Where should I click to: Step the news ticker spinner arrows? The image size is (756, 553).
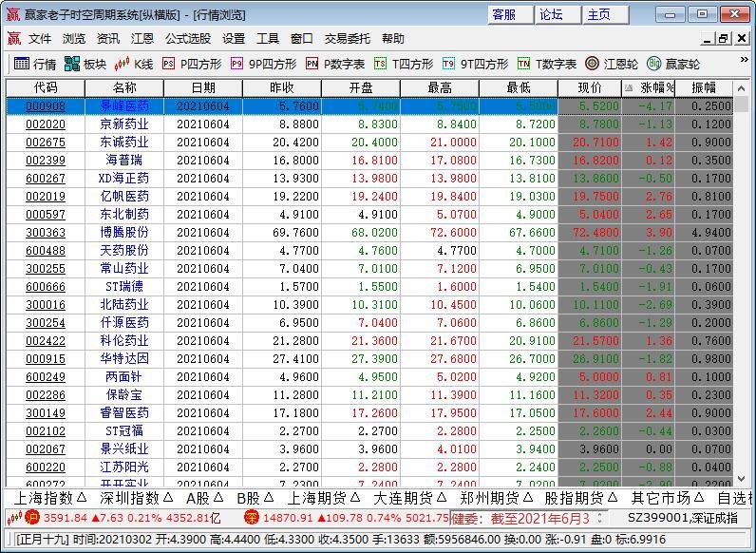tap(600, 518)
